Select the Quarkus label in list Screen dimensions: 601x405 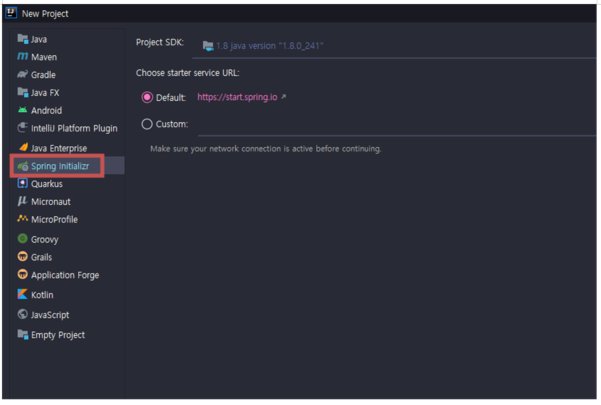pyautogui.click(x=47, y=184)
